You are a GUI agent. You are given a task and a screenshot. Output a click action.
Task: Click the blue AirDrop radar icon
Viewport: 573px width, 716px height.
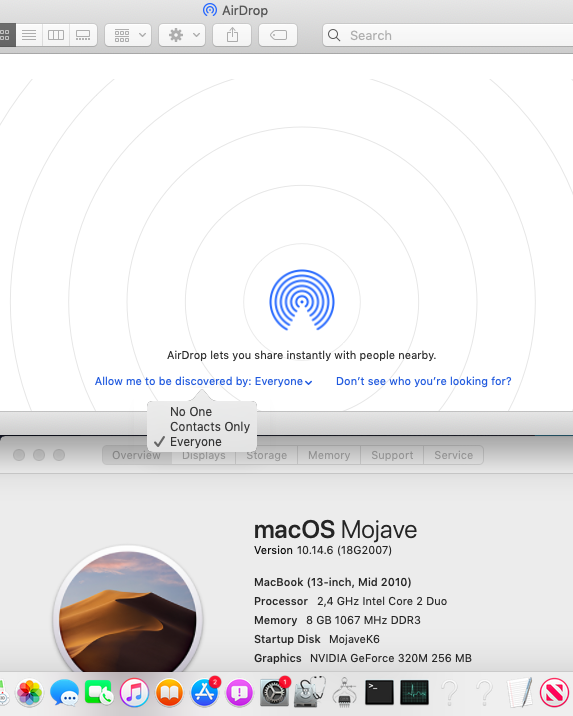pyautogui.click(x=302, y=300)
